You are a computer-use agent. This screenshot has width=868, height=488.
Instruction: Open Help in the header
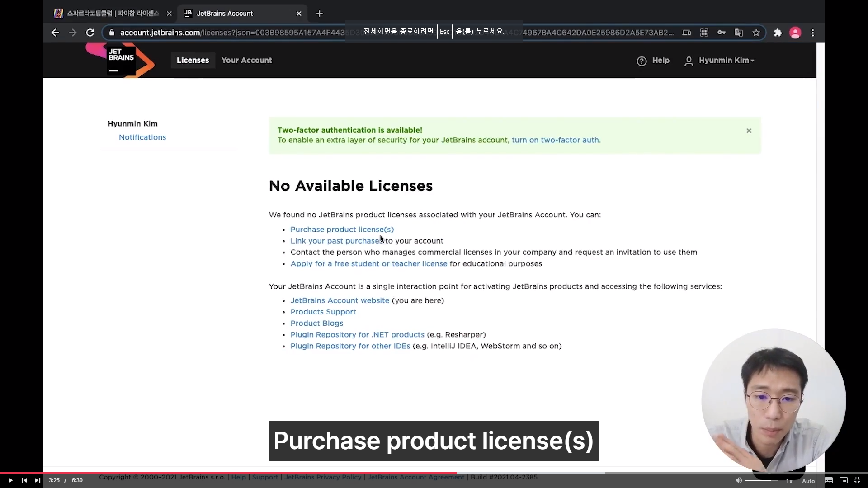tap(653, 61)
